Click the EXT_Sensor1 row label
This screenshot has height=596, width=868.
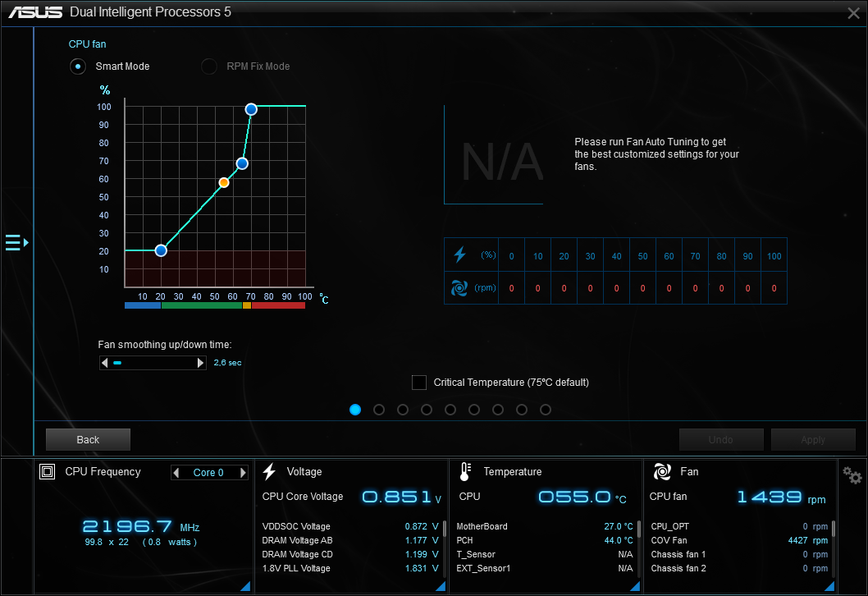483,568
